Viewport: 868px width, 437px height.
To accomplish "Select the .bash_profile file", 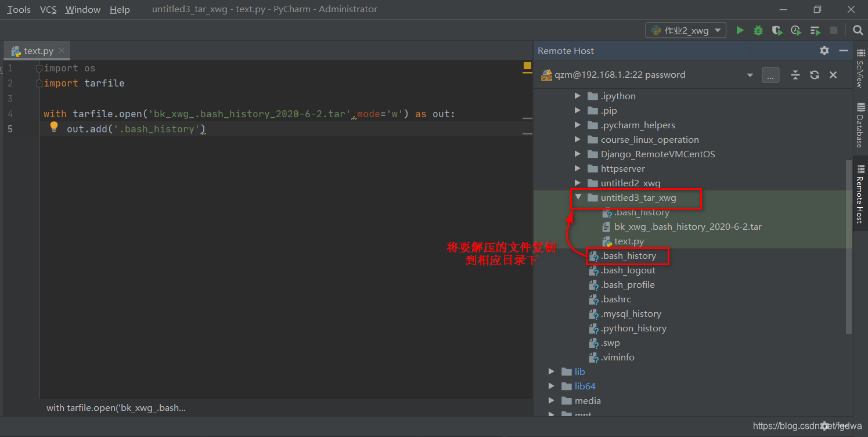I will pos(628,284).
